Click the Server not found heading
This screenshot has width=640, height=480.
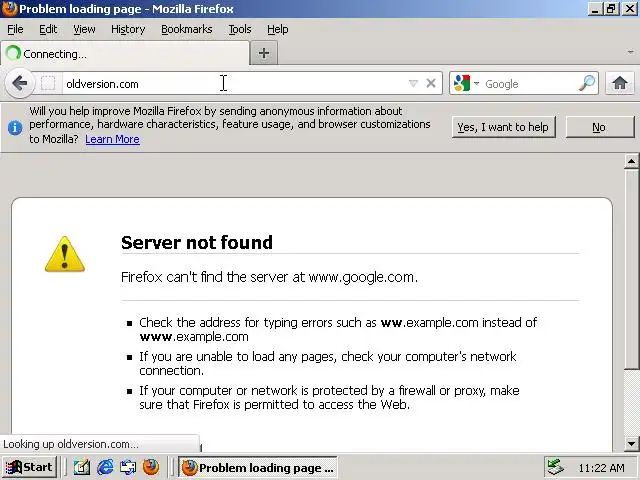(197, 242)
